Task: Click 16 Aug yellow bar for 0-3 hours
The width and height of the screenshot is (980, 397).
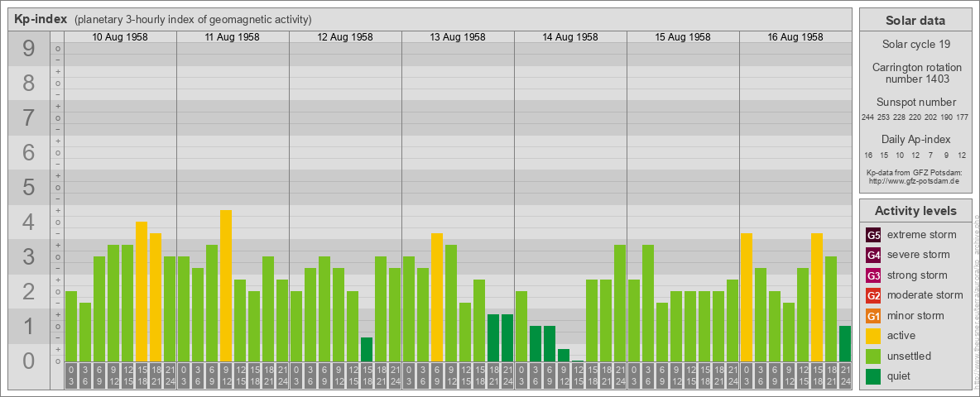Action: pos(747,298)
